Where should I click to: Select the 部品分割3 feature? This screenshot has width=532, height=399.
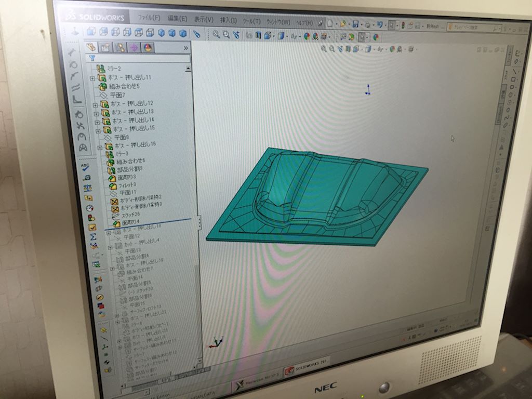point(125,169)
